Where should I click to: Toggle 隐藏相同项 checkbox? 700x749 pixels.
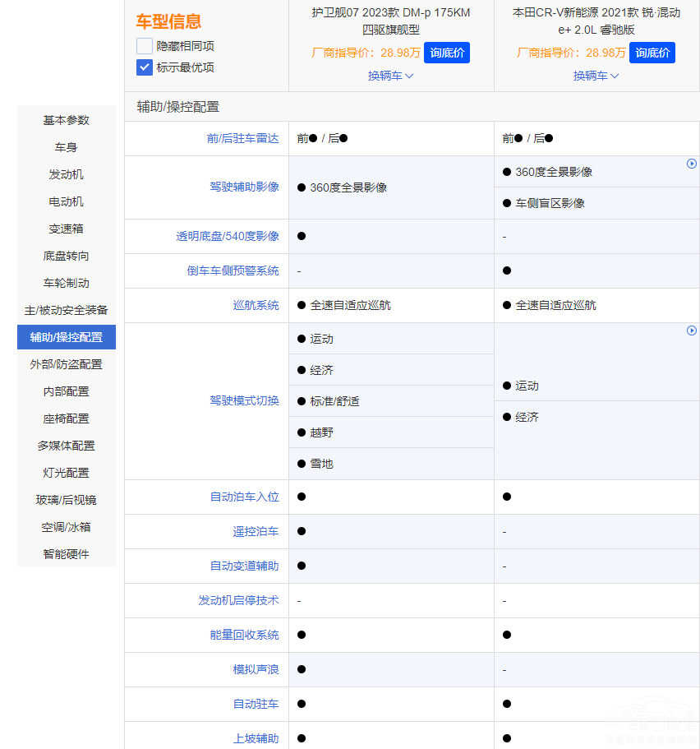tap(145, 46)
